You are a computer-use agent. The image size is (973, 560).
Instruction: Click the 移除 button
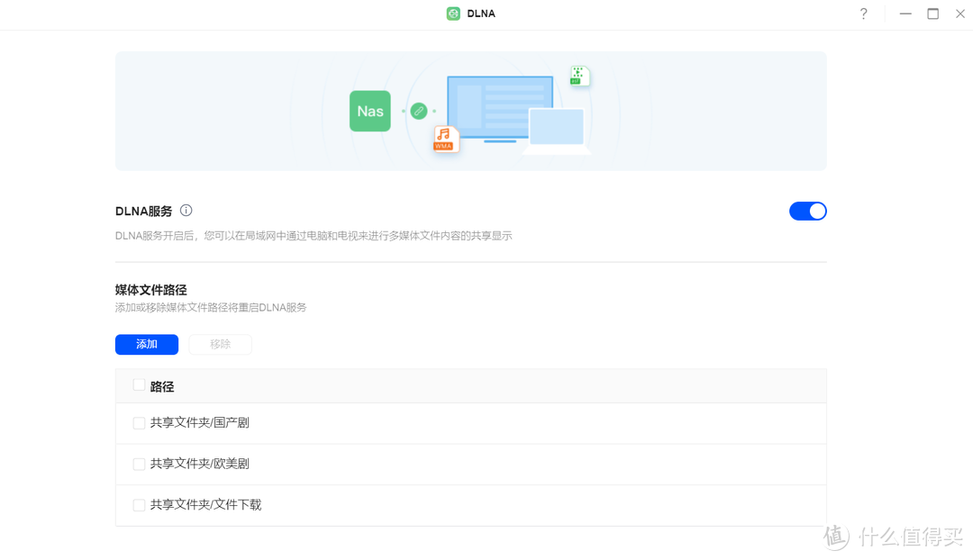[x=220, y=344]
